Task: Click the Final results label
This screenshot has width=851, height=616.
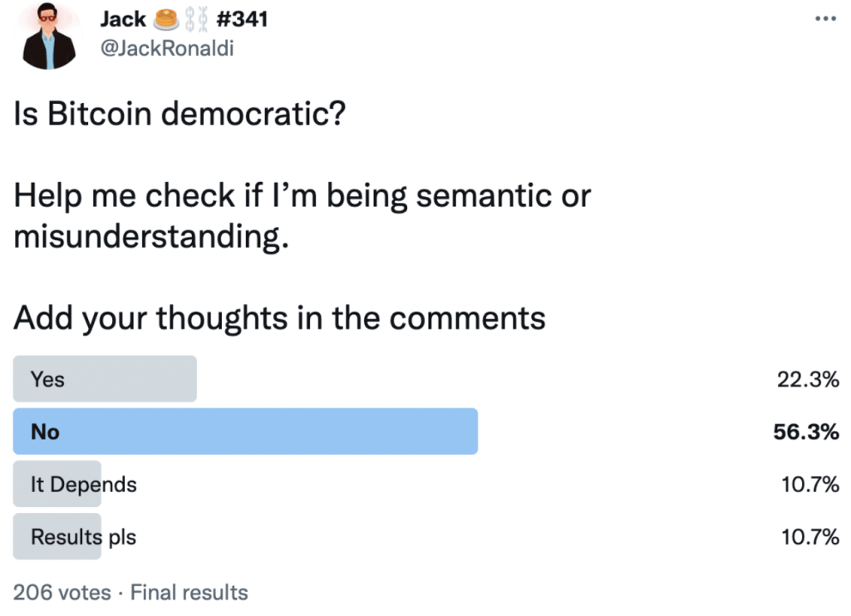Action: tap(189, 593)
